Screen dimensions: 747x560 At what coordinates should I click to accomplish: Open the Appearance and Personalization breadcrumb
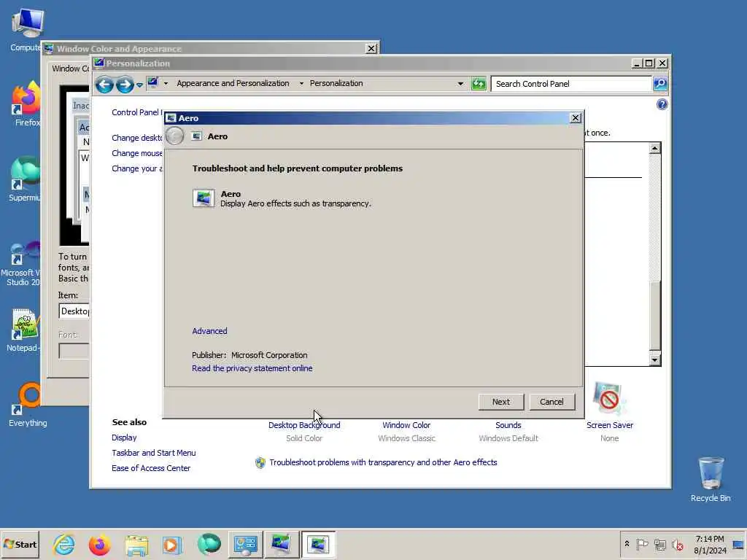(233, 83)
